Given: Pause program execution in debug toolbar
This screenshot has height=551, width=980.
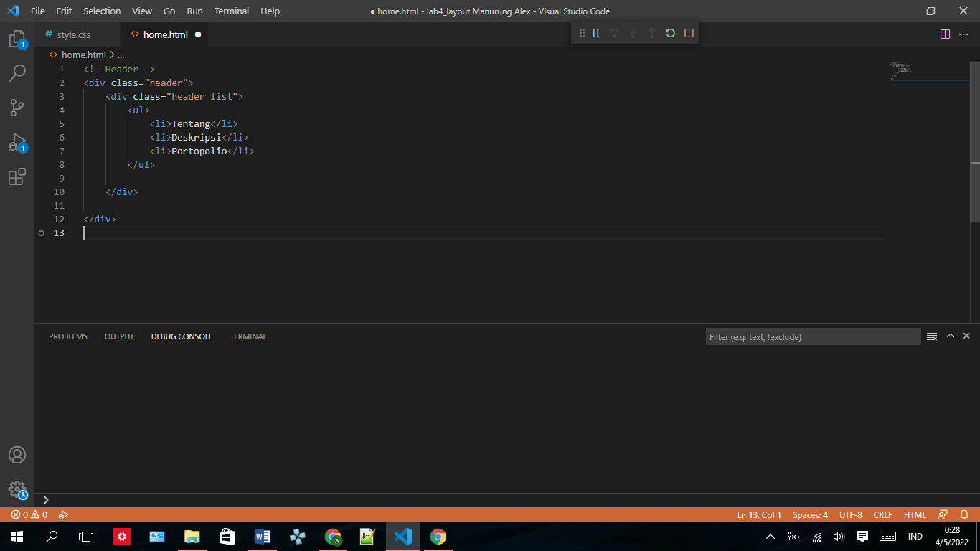Looking at the screenshot, I should [x=595, y=33].
